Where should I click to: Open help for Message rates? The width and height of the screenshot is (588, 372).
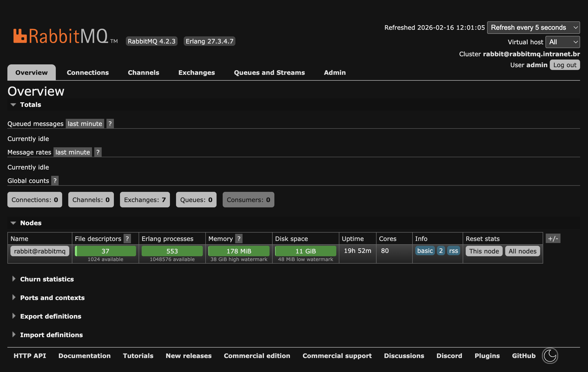pyautogui.click(x=98, y=152)
